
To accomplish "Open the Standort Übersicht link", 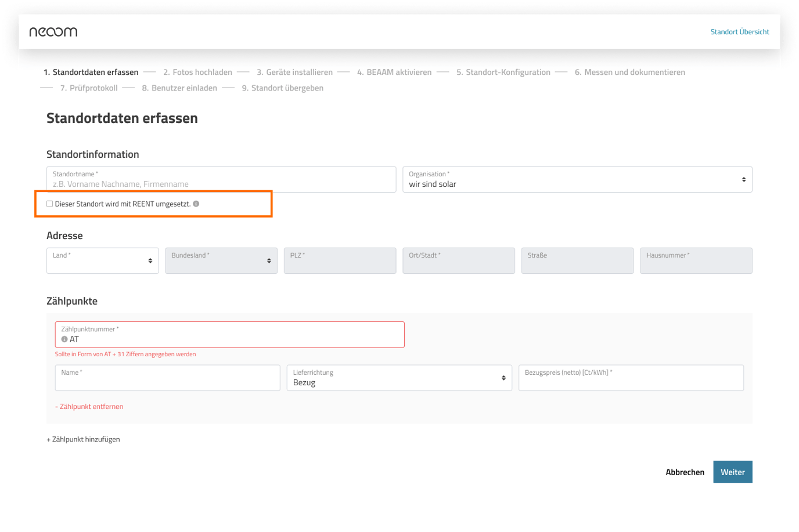I will point(739,32).
